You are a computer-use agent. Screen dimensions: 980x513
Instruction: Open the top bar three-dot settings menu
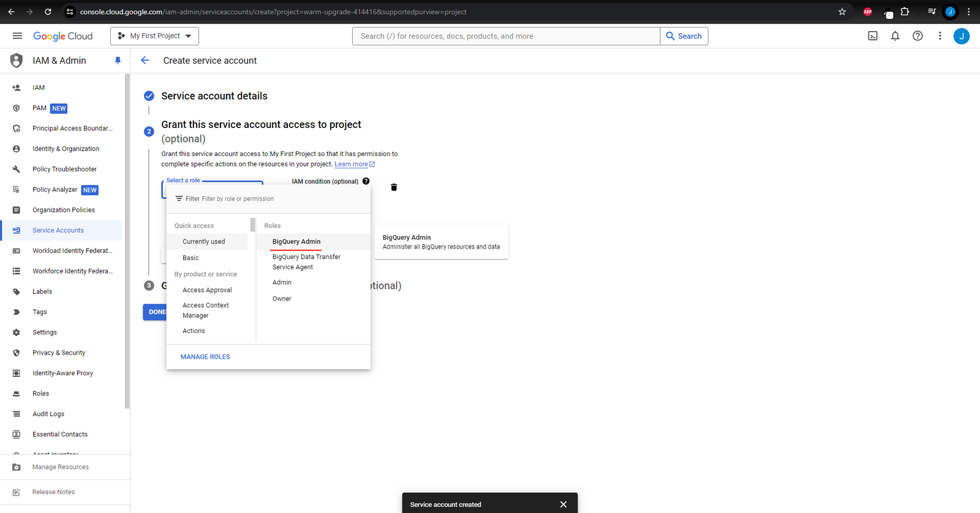pos(940,36)
